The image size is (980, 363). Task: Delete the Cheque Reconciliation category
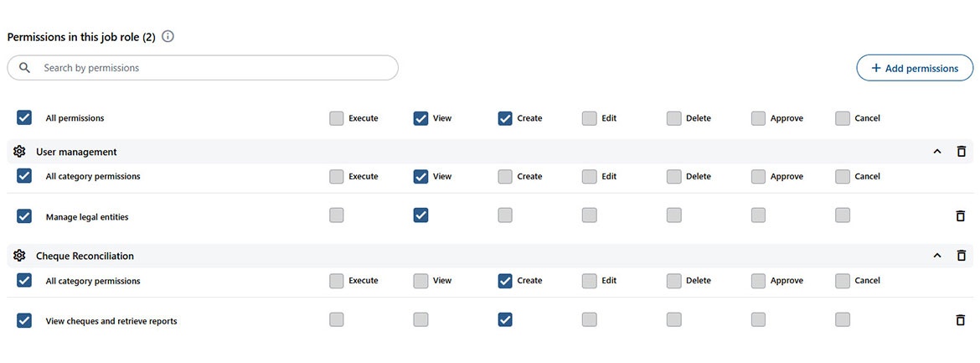point(961,256)
